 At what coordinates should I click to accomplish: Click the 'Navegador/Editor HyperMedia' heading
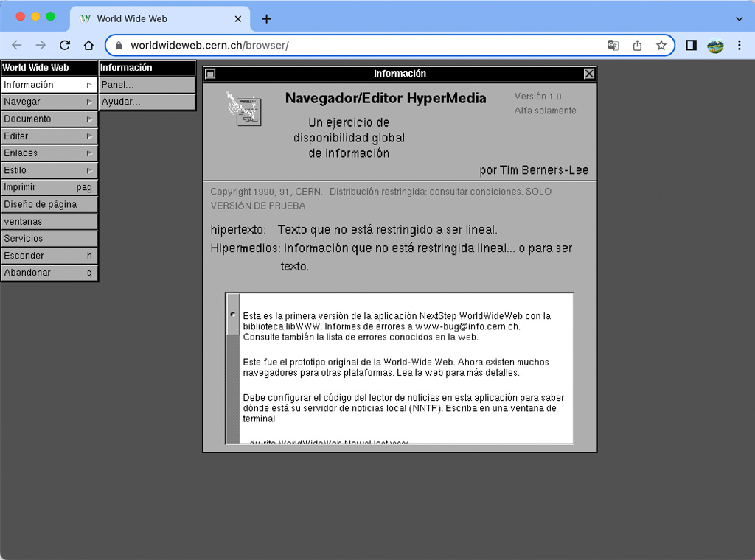386,98
